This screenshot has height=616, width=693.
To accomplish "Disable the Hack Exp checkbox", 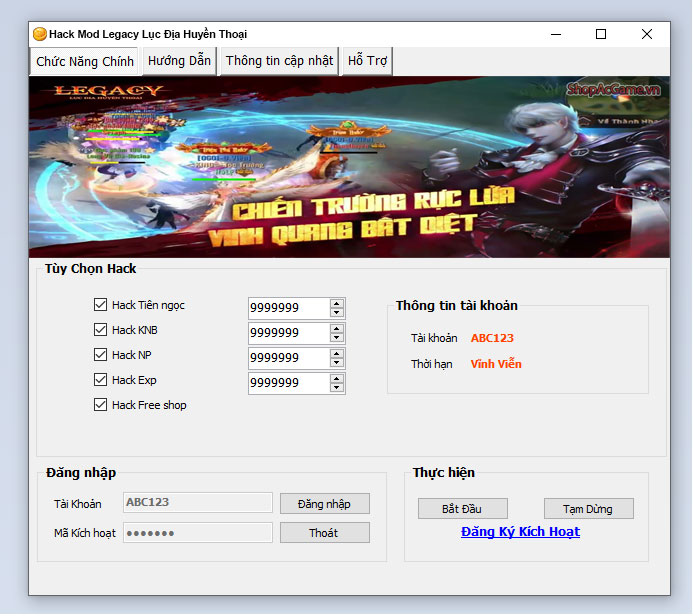I will [x=100, y=380].
